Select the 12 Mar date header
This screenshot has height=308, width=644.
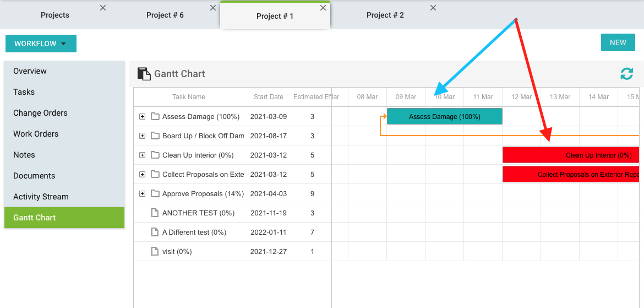click(522, 97)
